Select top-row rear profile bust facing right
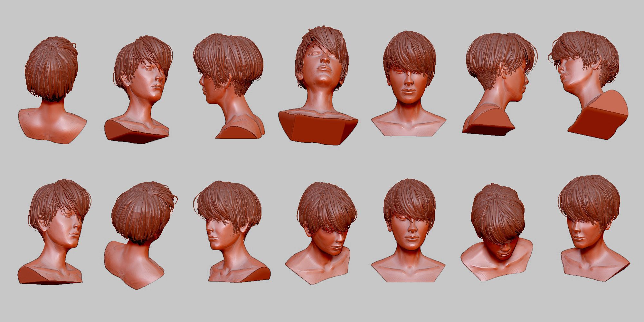This screenshot has height=322, width=644. coord(499,84)
